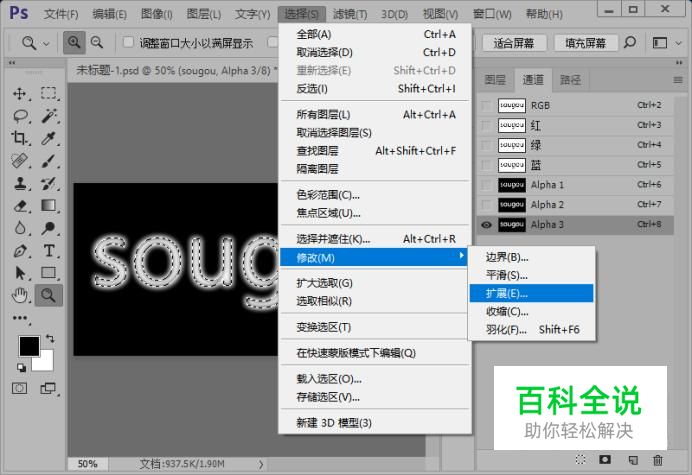Expand status bar info arrow
The width and height of the screenshot is (692, 475).
[261, 464]
